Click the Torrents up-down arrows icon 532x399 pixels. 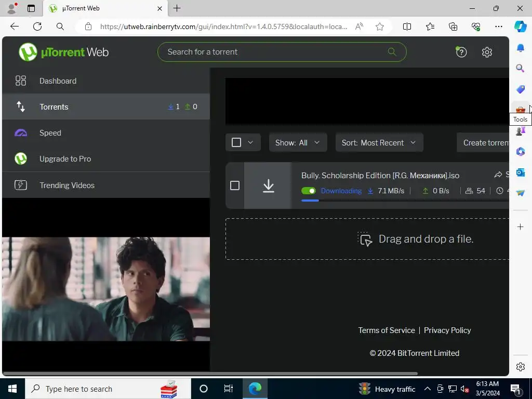coord(21,107)
